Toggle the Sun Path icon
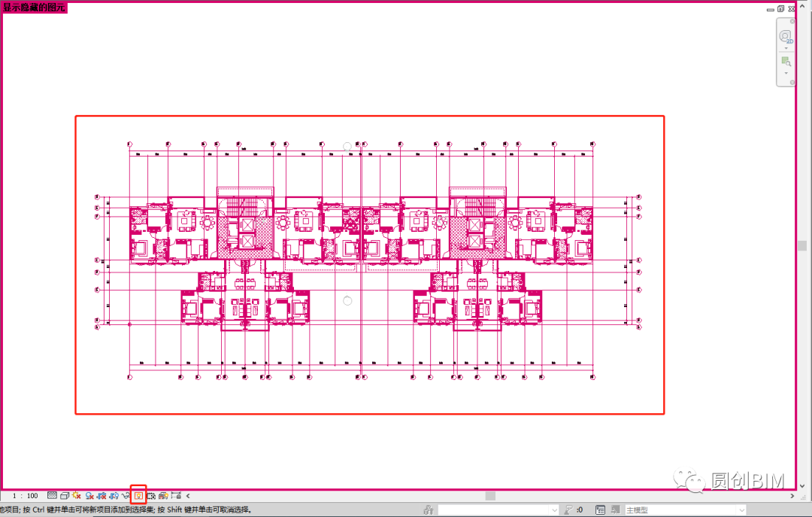This screenshot has height=517, width=812. coord(76,495)
